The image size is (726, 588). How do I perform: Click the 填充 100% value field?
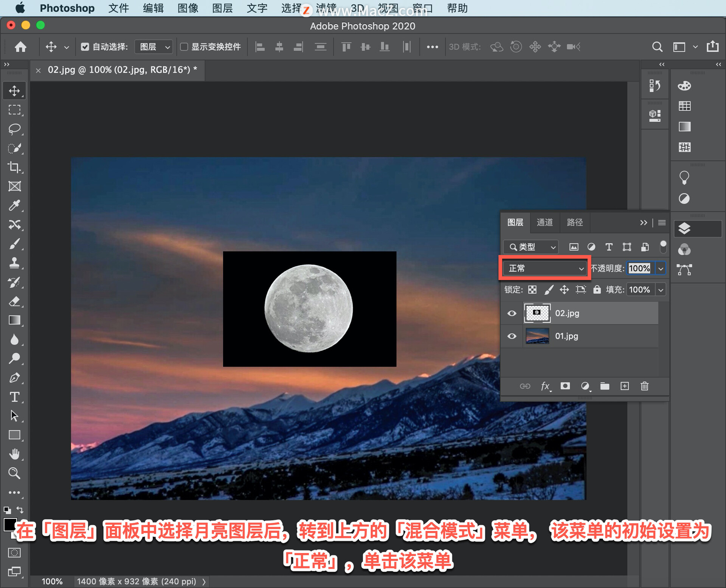point(640,290)
